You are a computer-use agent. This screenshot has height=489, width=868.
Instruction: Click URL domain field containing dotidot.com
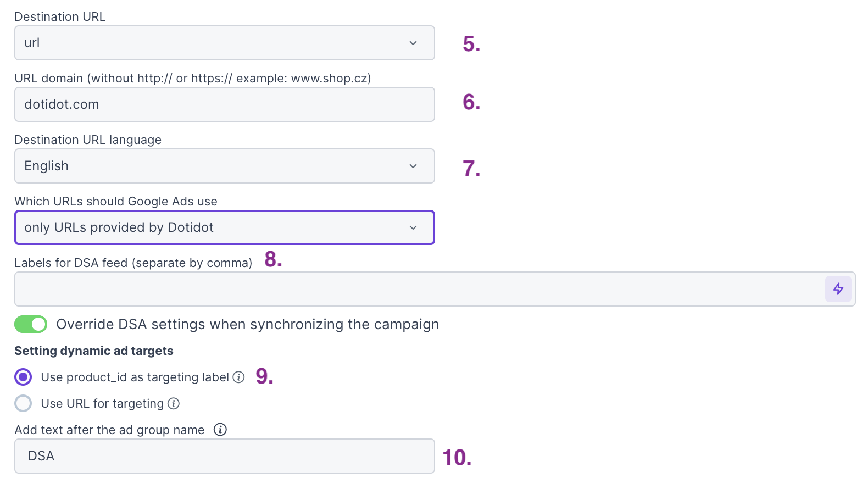pyautogui.click(x=224, y=104)
